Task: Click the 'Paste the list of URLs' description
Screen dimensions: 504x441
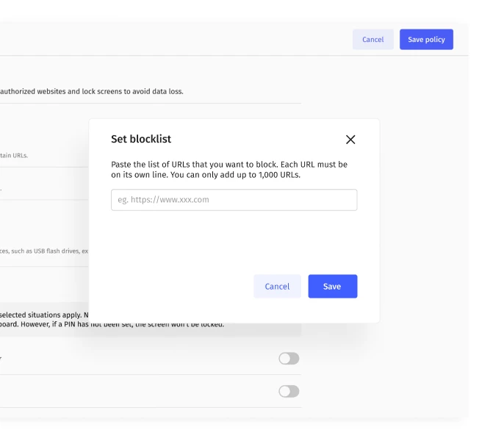Action: tap(228, 165)
